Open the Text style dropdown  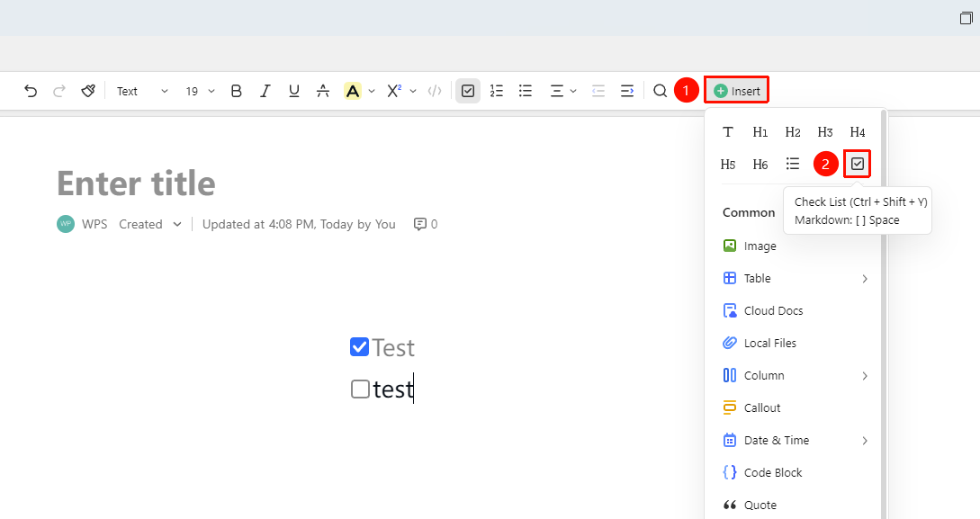(x=142, y=91)
